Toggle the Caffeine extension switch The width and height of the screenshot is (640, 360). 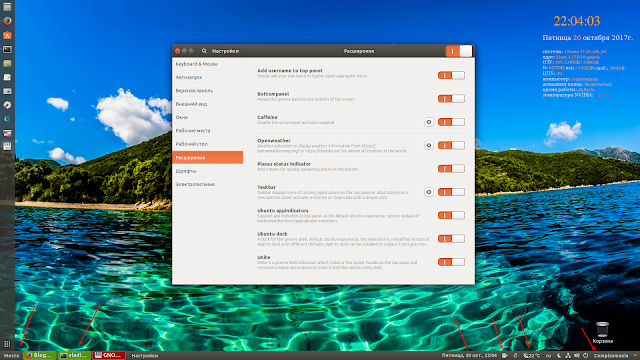tap(451, 122)
